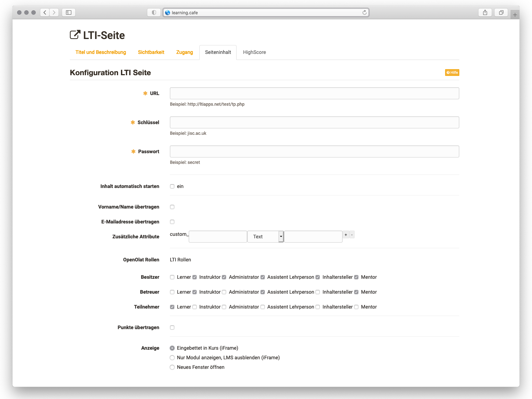Click the 'LTI Rollen' column heading
The width and height of the screenshot is (532, 399).
[x=180, y=260]
